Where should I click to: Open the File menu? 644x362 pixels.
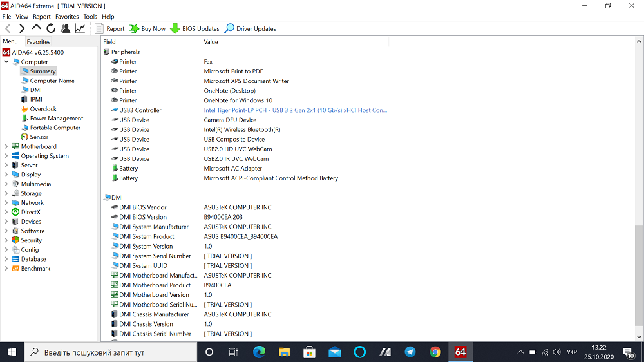(6, 17)
